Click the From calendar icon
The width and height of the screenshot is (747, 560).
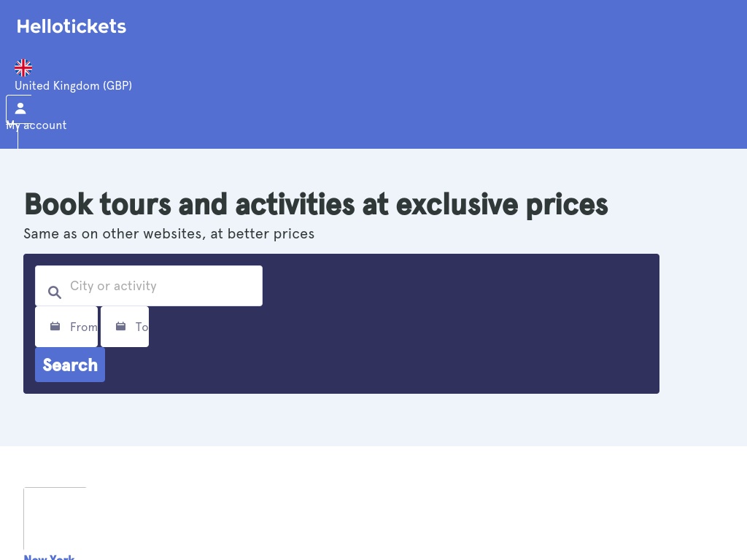(x=55, y=327)
